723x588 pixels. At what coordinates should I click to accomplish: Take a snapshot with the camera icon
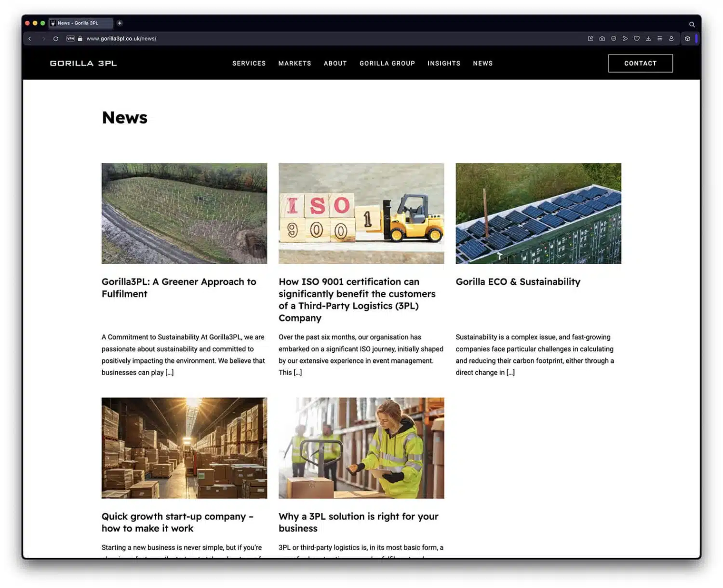[602, 39]
